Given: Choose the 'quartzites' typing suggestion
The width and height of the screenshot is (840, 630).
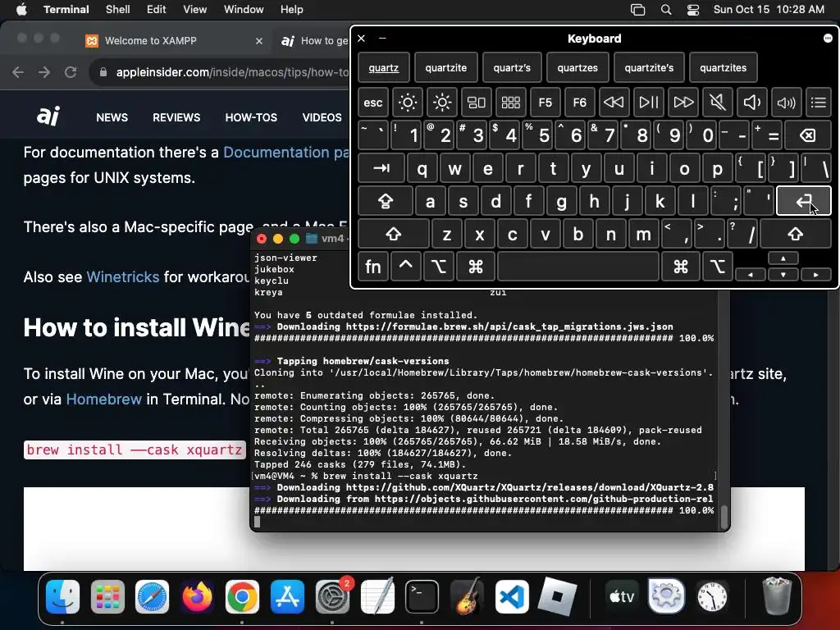Looking at the screenshot, I should (x=724, y=68).
